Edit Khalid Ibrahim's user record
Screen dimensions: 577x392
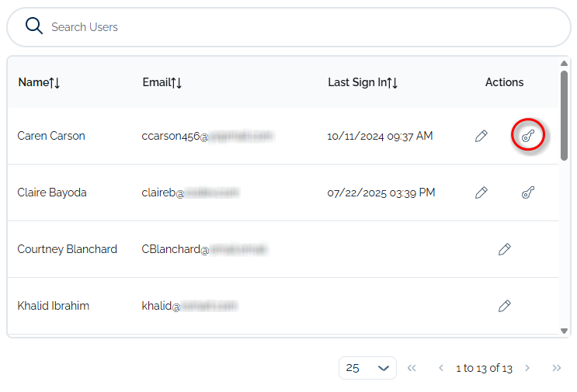(505, 306)
